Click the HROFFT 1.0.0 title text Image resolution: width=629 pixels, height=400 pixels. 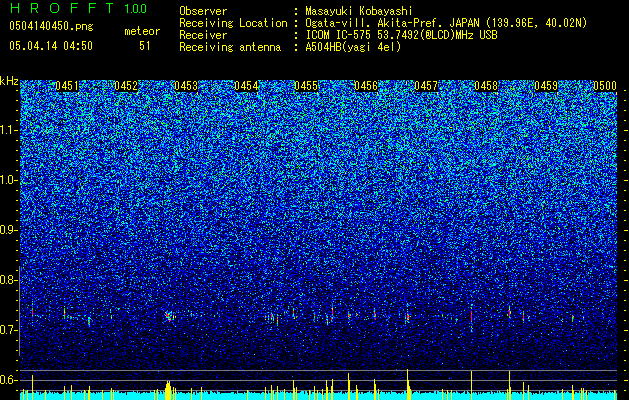pyautogui.click(x=78, y=8)
